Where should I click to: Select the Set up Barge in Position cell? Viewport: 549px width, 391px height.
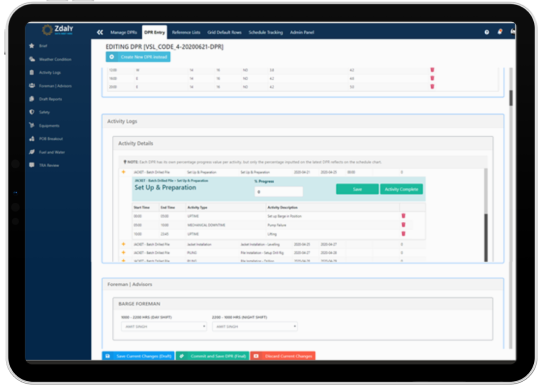coord(285,216)
